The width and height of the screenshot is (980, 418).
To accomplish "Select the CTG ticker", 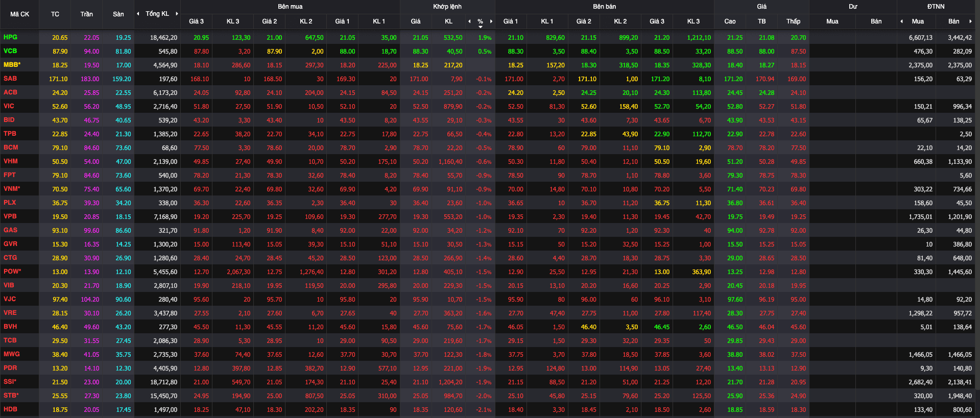I will point(10,258).
